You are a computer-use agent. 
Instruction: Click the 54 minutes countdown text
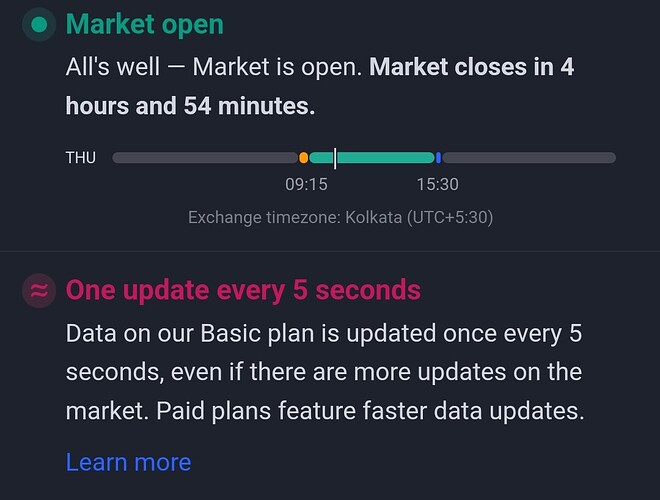pos(249,106)
